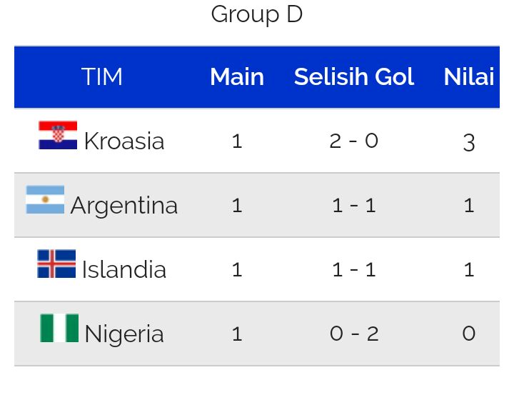The image size is (514, 420).
Task: Open the Nigeria team entry
Action: [124, 334]
